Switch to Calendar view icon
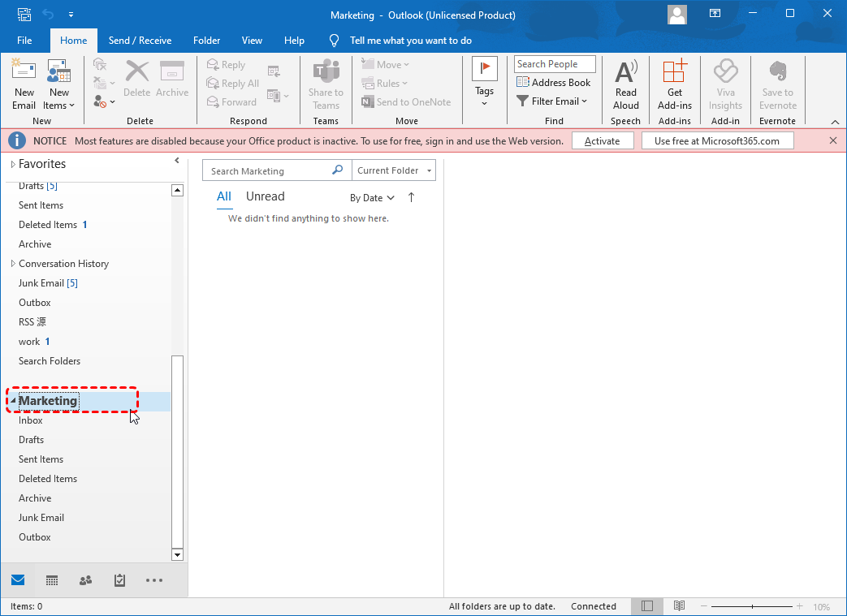Viewport: 847px width, 616px height. (x=52, y=580)
